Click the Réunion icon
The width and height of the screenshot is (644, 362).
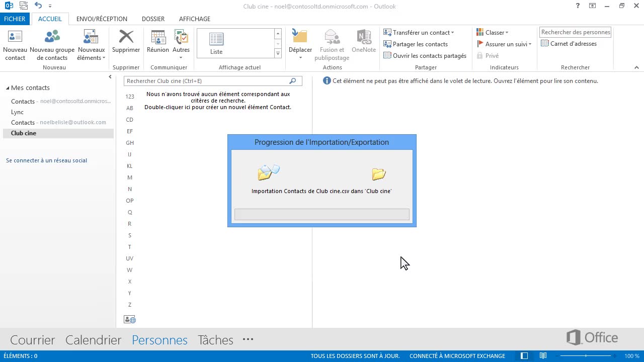coord(158,37)
